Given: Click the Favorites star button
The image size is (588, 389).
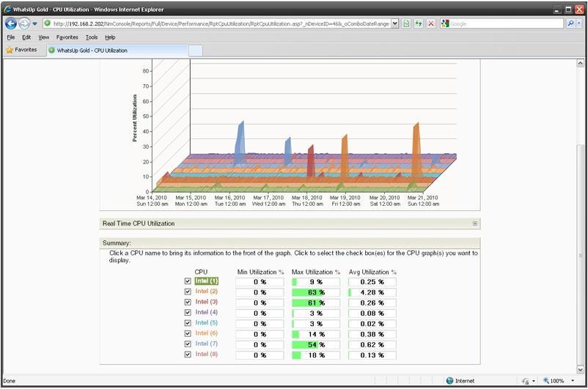Looking at the screenshot, I should [21, 50].
